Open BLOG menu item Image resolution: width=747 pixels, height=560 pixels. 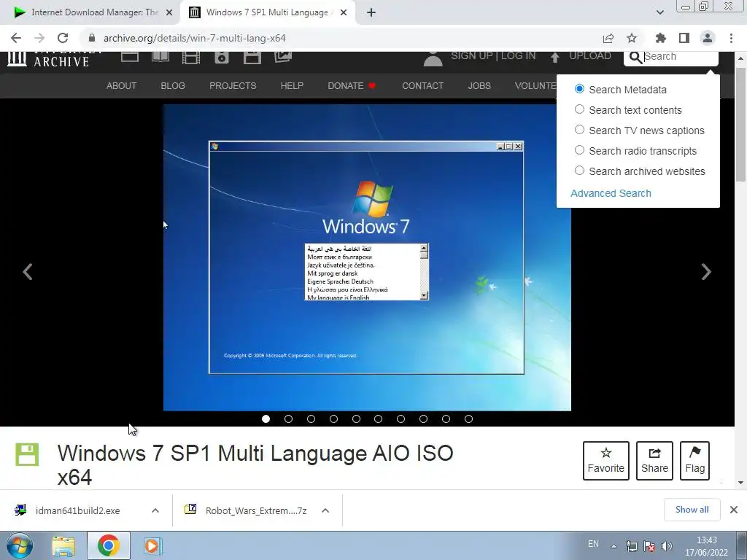click(x=173, y=86)
